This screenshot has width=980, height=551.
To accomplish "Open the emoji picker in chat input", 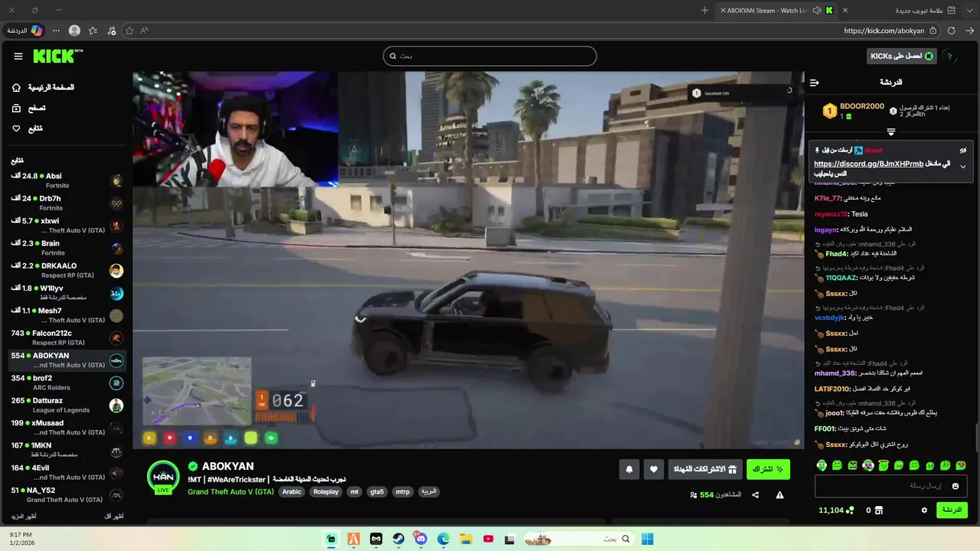I will (955, 486).
